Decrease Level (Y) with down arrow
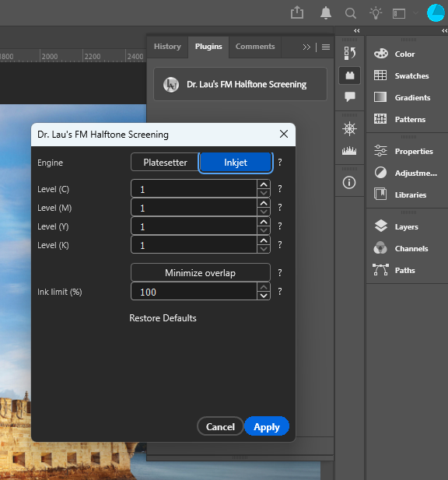This screenshot has height=480, width=448. click(x=264, y=230)
